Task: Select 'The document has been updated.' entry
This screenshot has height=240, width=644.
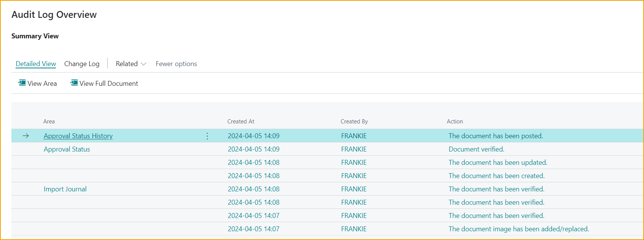Action: click(x=498, y=163)
